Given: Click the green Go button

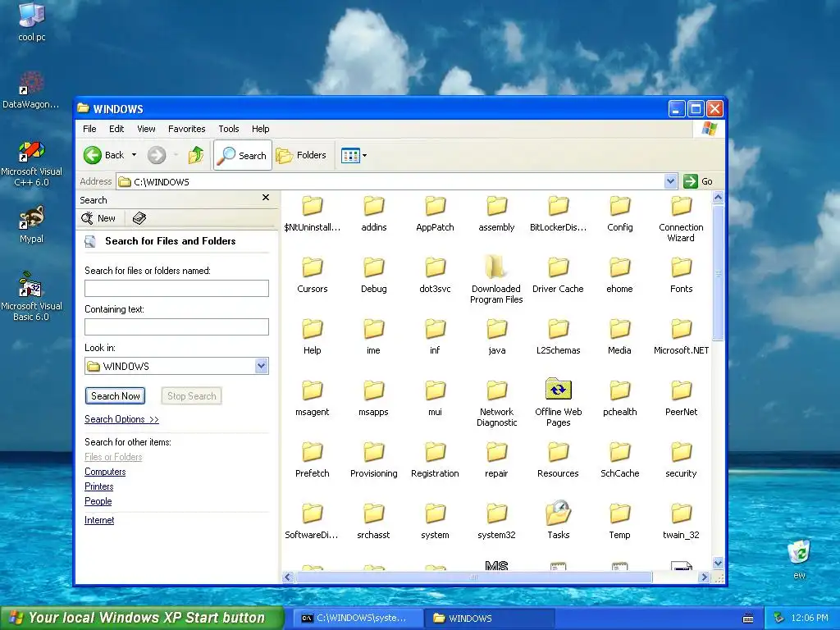Looking at the screenshot, I should click(x=697, y=181).
